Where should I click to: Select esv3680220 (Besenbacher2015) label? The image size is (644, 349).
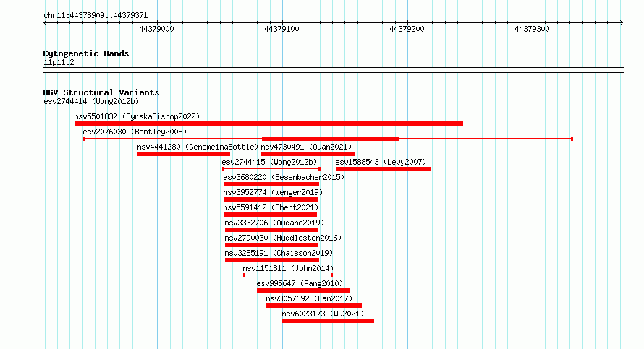(x=284, y=177)
